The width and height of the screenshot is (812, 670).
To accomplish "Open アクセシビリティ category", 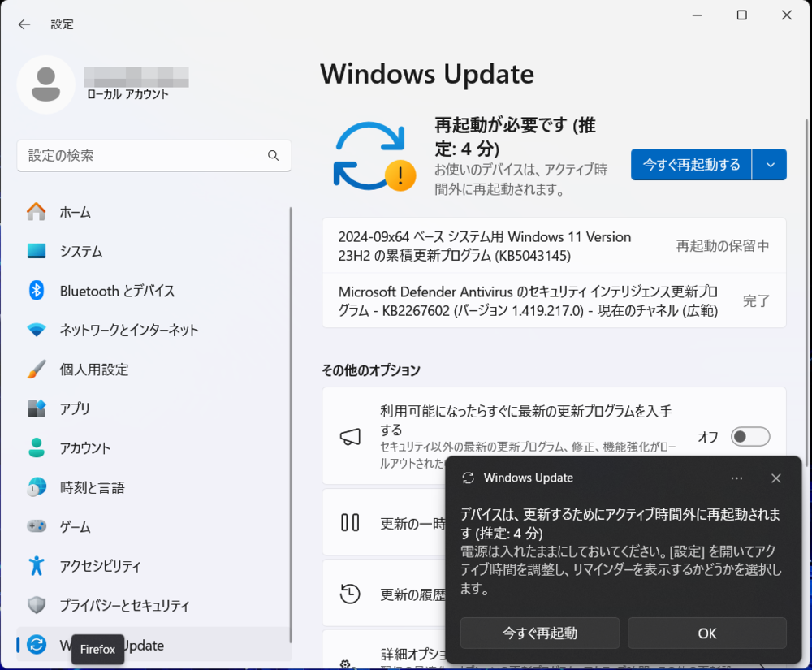I will [153, 566].
